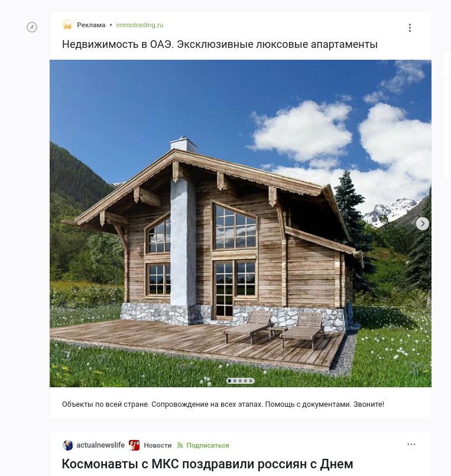
Task: Open the actualnewslife profile name
Action: point(100,445)
